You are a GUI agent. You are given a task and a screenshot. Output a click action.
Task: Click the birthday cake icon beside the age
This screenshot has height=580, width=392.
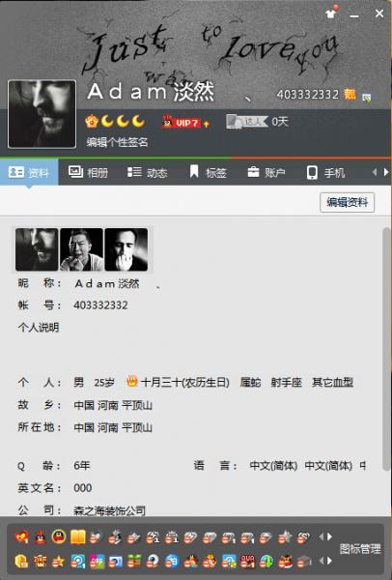click(x=132, y=381)
